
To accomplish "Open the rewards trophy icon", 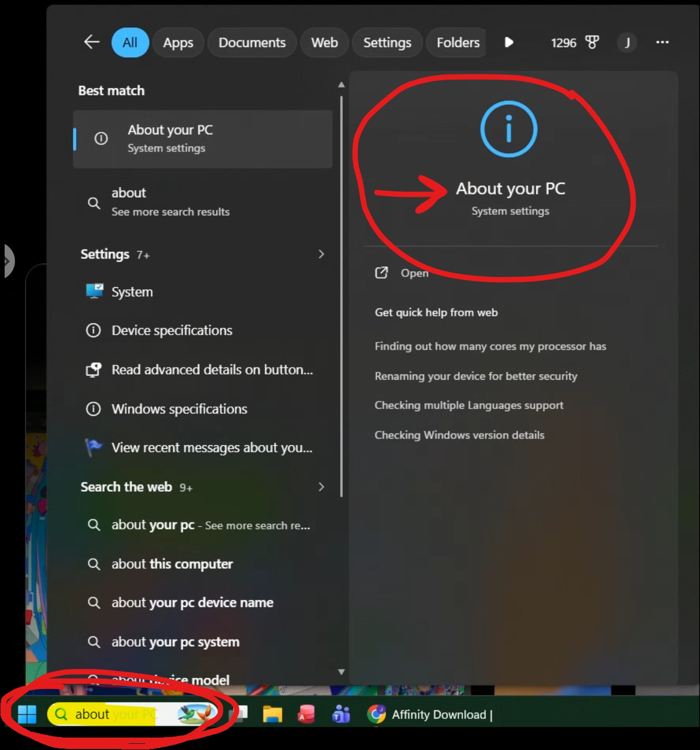I will [592, 42].
